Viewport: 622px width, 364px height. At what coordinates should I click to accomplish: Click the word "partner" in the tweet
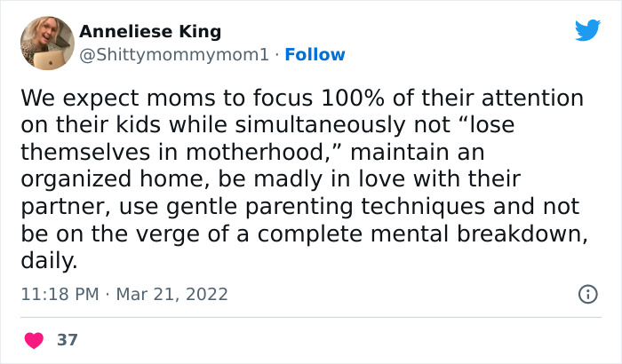[x=60, y=206]
